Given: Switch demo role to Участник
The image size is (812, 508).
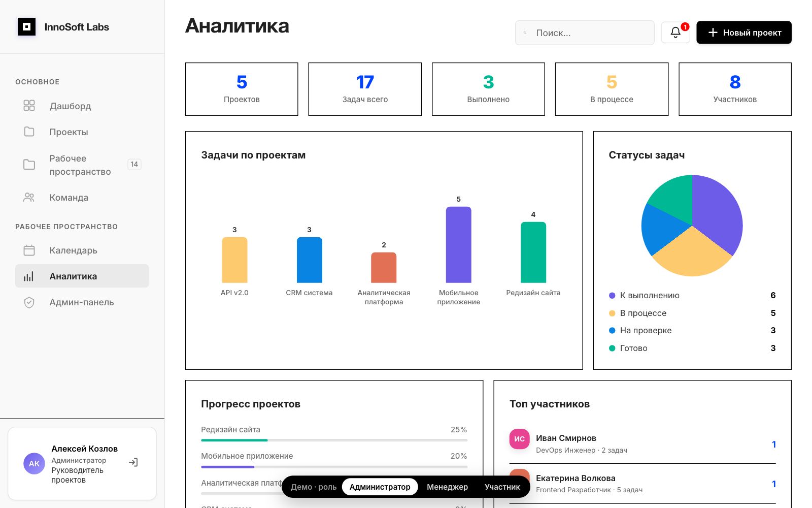Looking at the screenshot, I should click(502, 487).
